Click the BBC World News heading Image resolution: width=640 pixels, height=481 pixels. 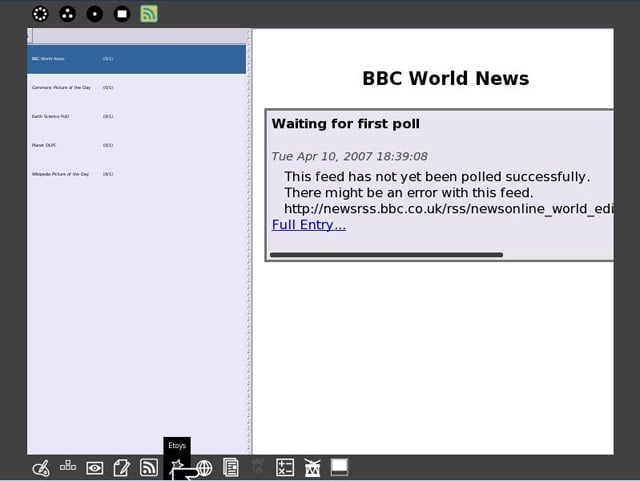[x=446, y=78]
